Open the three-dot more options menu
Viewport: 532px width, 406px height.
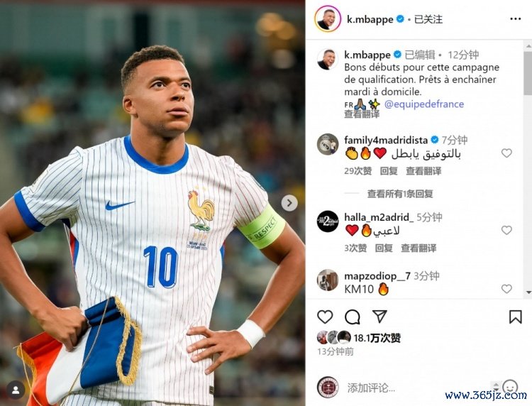[x=516, y=19]
